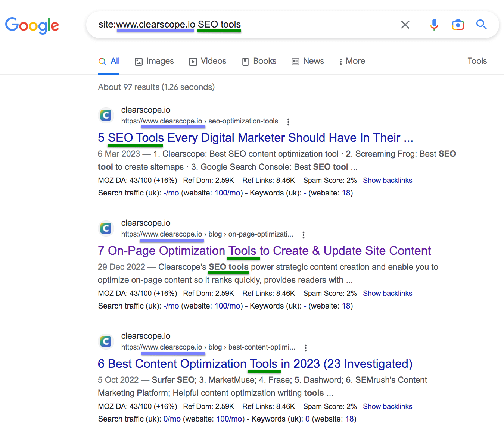Open the three-dot menu for seo-optimization-tools result
This screenshot has width=504, height=438.
click(x=288, y=122)
